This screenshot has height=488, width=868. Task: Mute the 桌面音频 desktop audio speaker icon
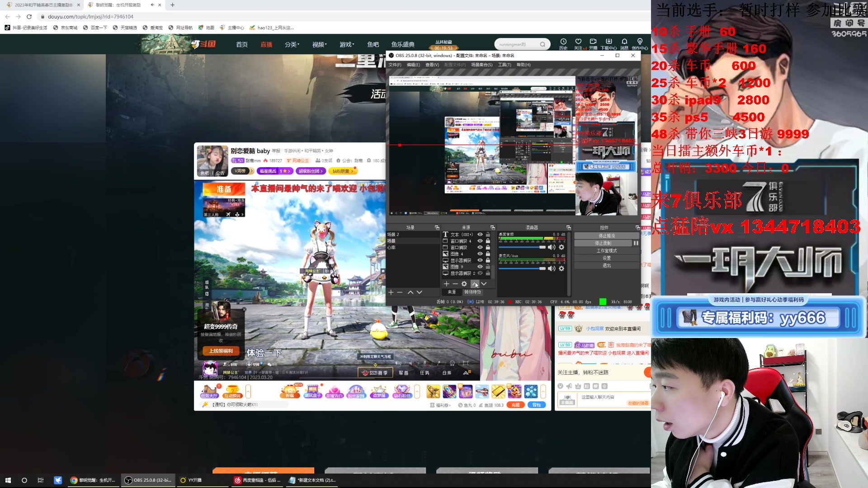(x=551, y=247)
